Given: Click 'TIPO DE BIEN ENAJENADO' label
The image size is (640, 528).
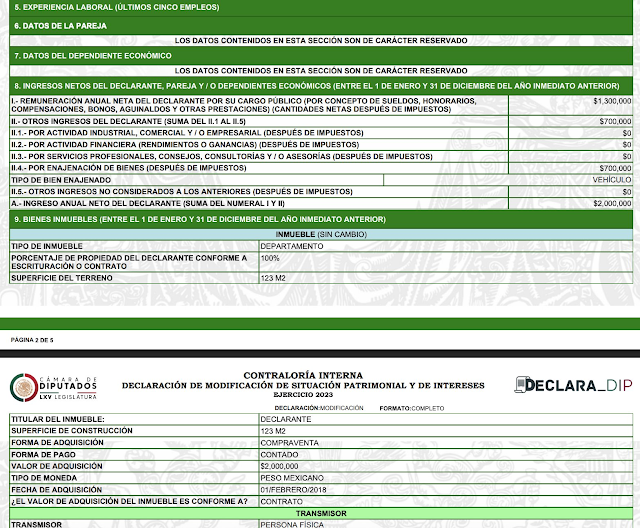Looking at the screenshot, I should [61, 180].
